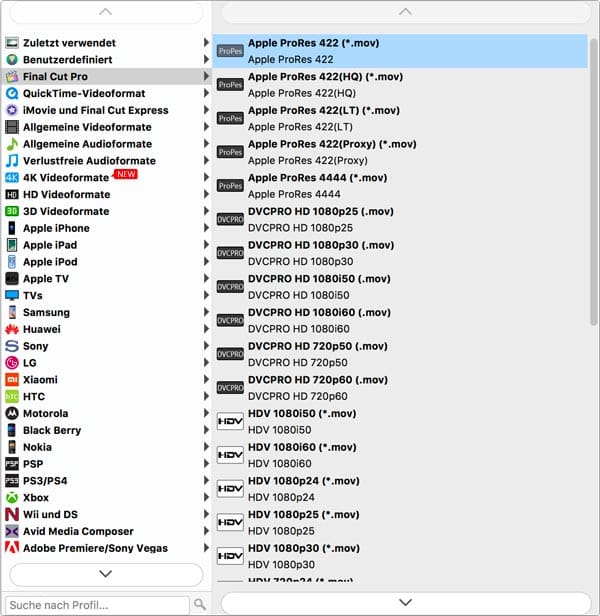Open the Black Berry category
This screenshot has height=616, width=600.
(x=106, y=431)
